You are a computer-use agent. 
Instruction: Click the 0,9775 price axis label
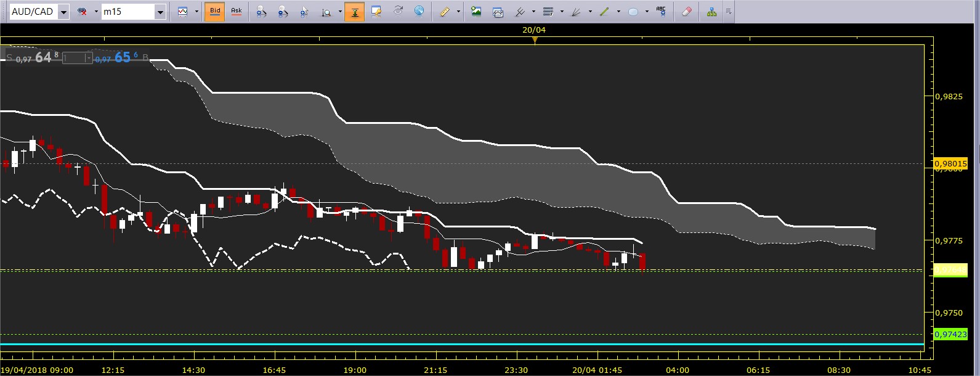(x=949, y=241)
